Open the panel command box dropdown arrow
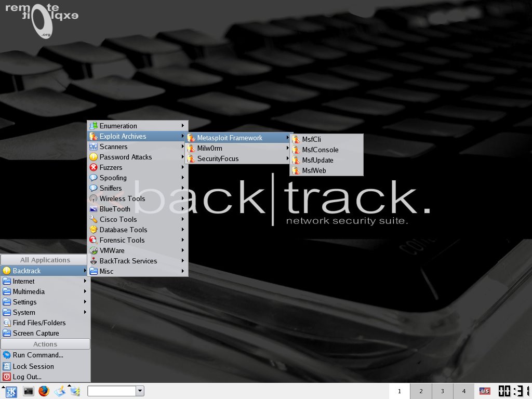The image size is (532, 399). tap(140, 391)
